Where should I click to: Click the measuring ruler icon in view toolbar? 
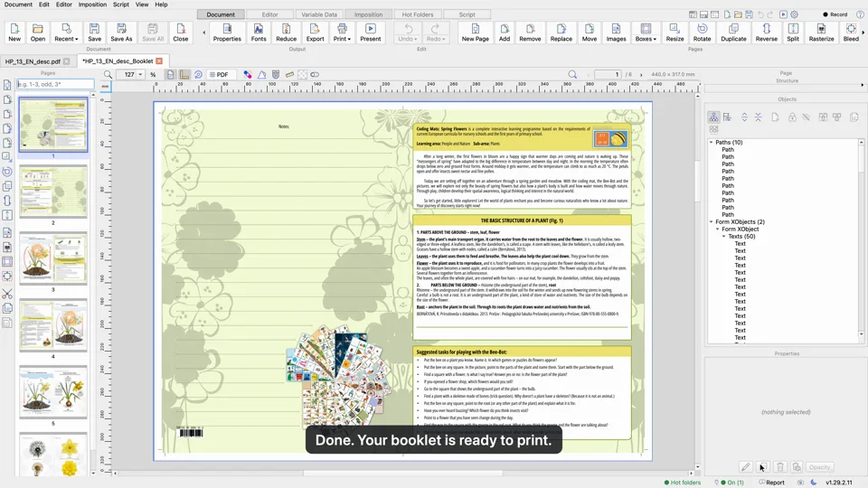coord(289,74)
